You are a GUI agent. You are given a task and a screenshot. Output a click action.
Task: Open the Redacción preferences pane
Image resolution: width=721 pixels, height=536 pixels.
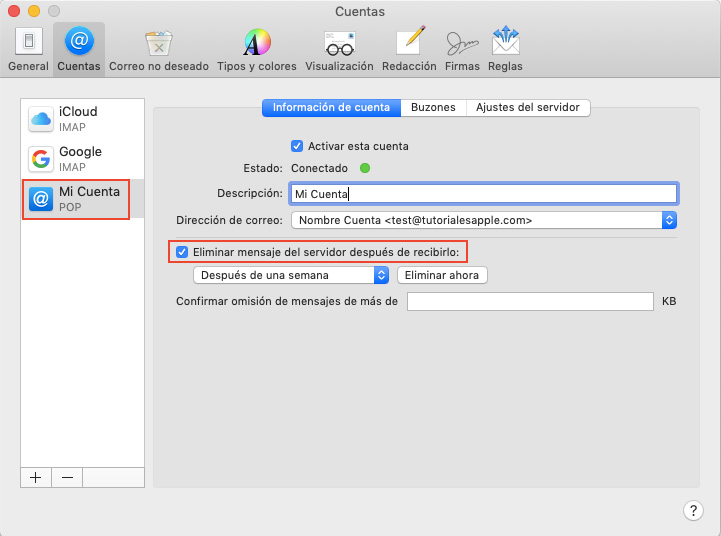[x=410, y=49]
